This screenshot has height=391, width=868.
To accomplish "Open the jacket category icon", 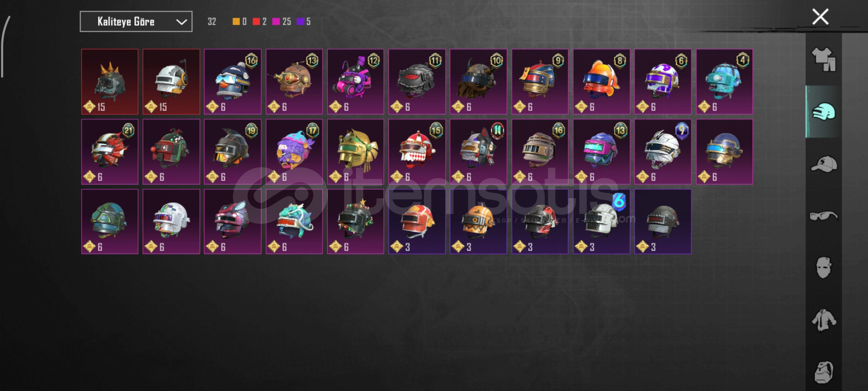I will pyautogui.click(x=824, y=320).
